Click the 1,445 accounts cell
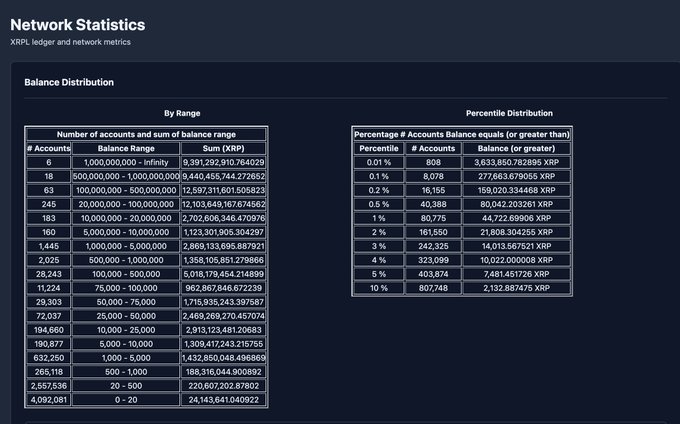This screenshot has height=424, width=680. click(x=49, y=246)
